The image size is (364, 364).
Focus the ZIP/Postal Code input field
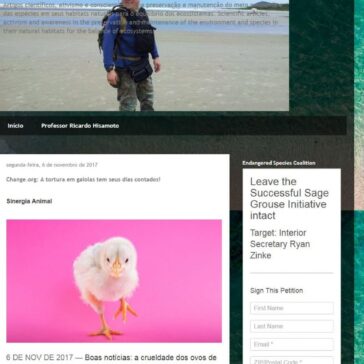pyautogui.click(x=292, y=360)
